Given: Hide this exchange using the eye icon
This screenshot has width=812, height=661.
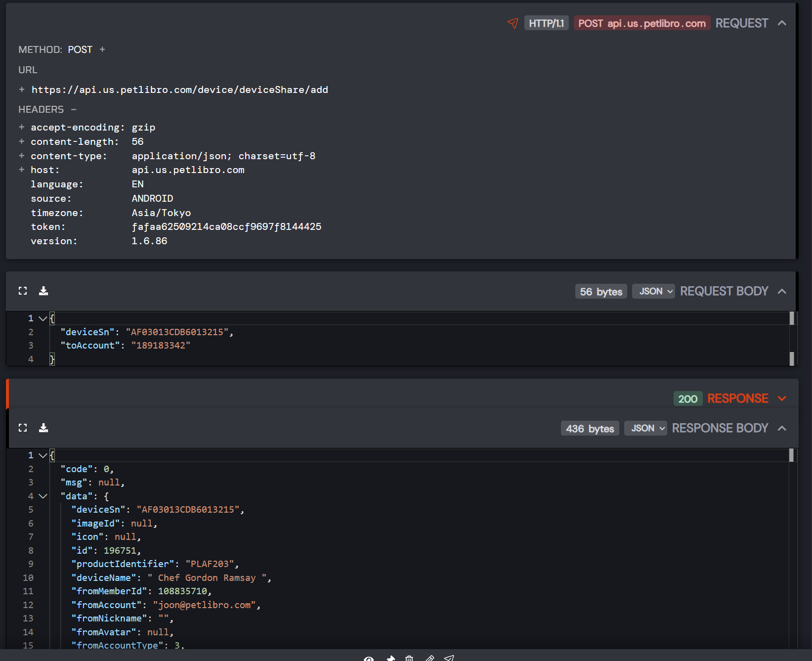Looking at the screenshot, I should [x=369, y=658].
